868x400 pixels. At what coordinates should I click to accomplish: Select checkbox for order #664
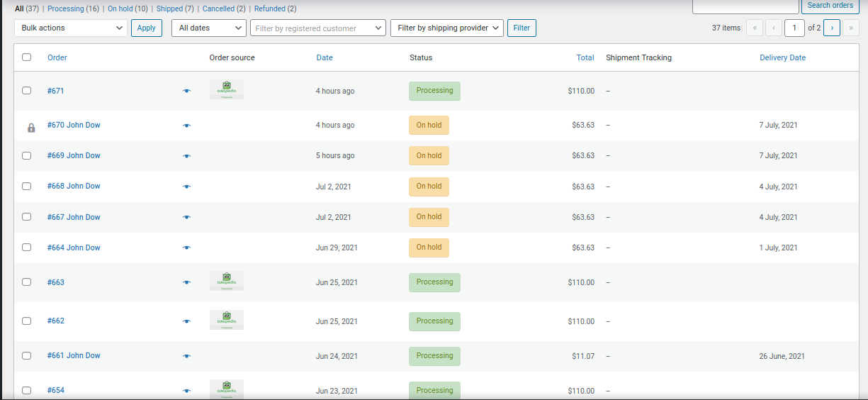tap(27, 248)
